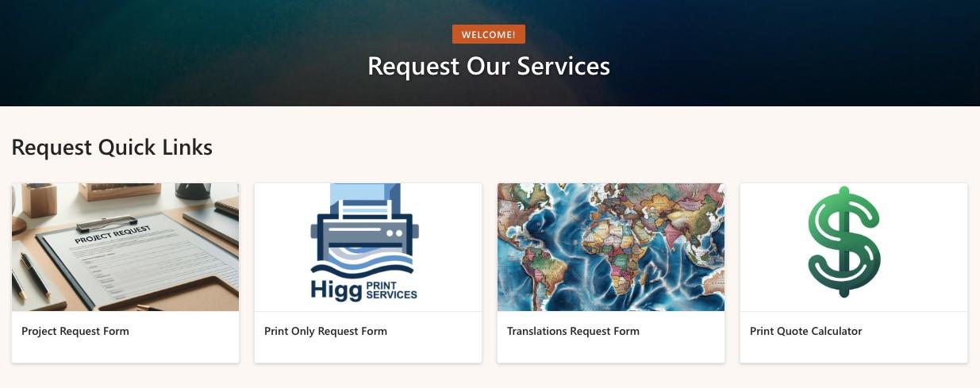This screenshot has width=980, height=388.
Task: Click blank area below Print Quote Calculator title
Action: (854, 352)
